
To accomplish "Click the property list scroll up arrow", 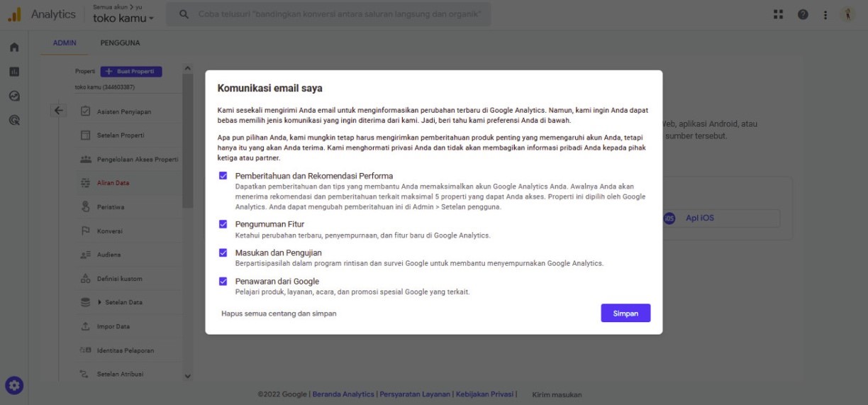I will [x=187, y=68].
